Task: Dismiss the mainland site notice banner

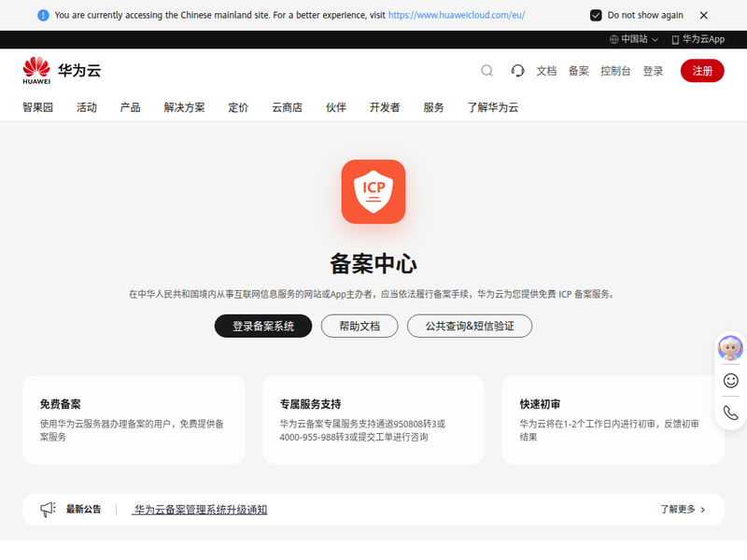Action: pyautogui.click(x=704, y=15)
